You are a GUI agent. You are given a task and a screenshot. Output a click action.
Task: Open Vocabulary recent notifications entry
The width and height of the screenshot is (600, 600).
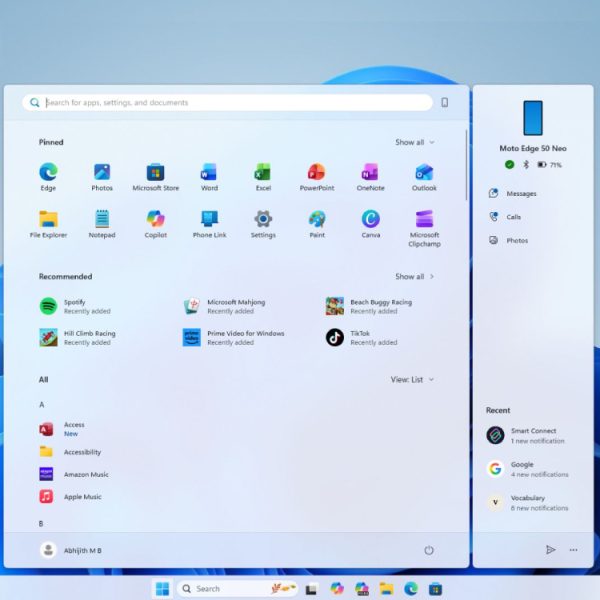pos(528,502)
